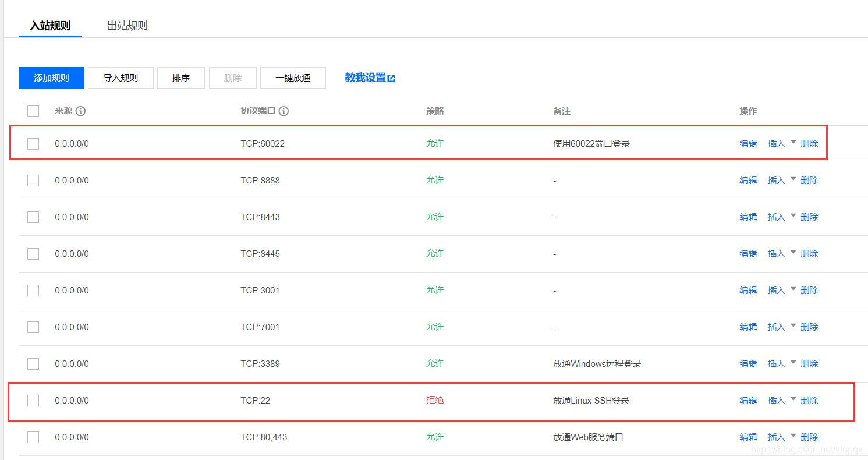This screenshot has height=460, width=868.
Task: Edit the TCP:3001 rule via 编辑
Action: (748, 291)
